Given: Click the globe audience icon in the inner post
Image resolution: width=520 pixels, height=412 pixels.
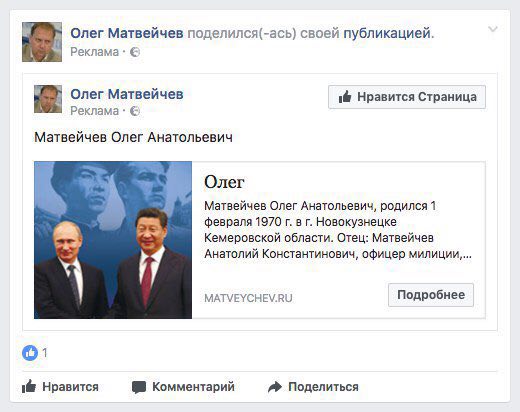Looking at the screenshot, I should tap(135, 111).
